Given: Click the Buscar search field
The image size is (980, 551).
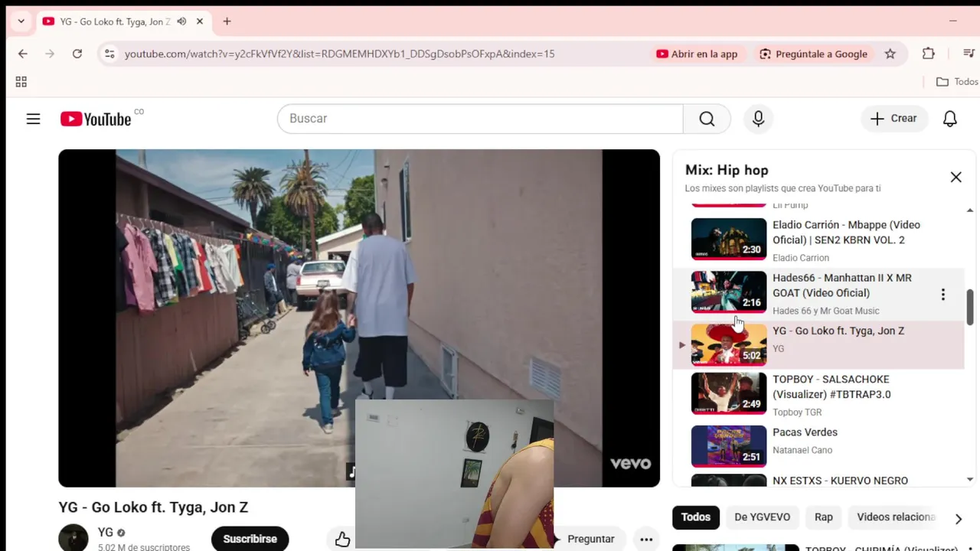Looking at the screenshot, I should (x=480, y=119).
